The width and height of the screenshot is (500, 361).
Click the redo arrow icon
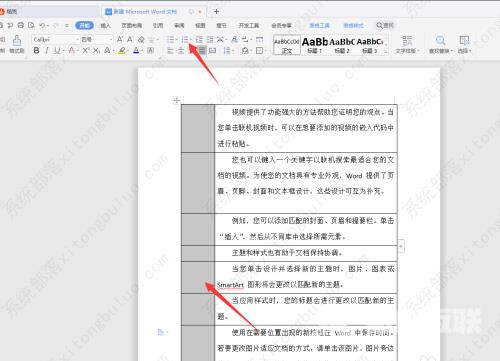pos(56,25)
